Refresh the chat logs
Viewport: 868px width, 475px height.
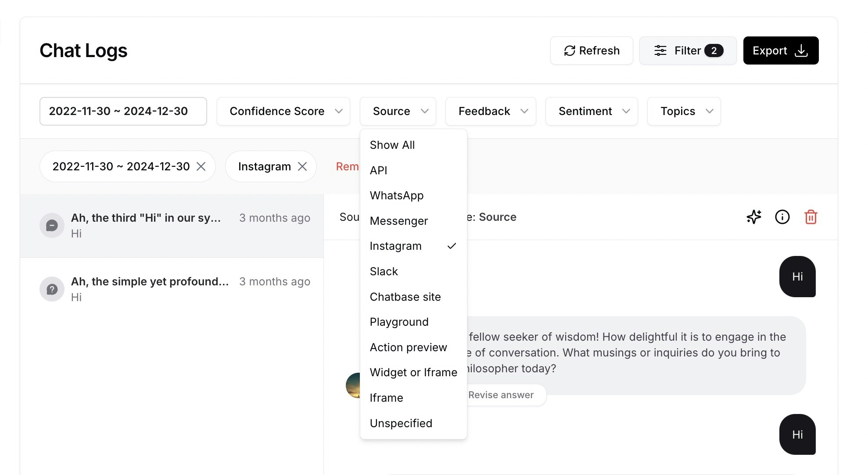click(x=591, y=50)
